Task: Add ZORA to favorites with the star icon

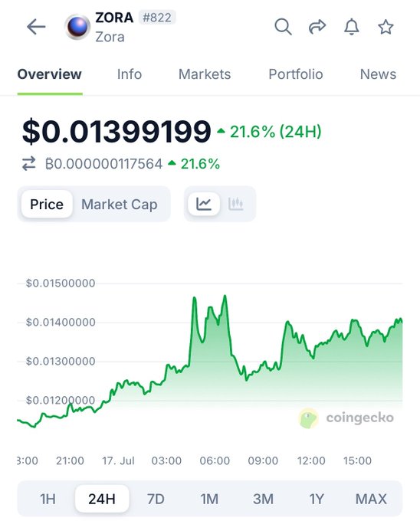Action: [x=386, y=27]
